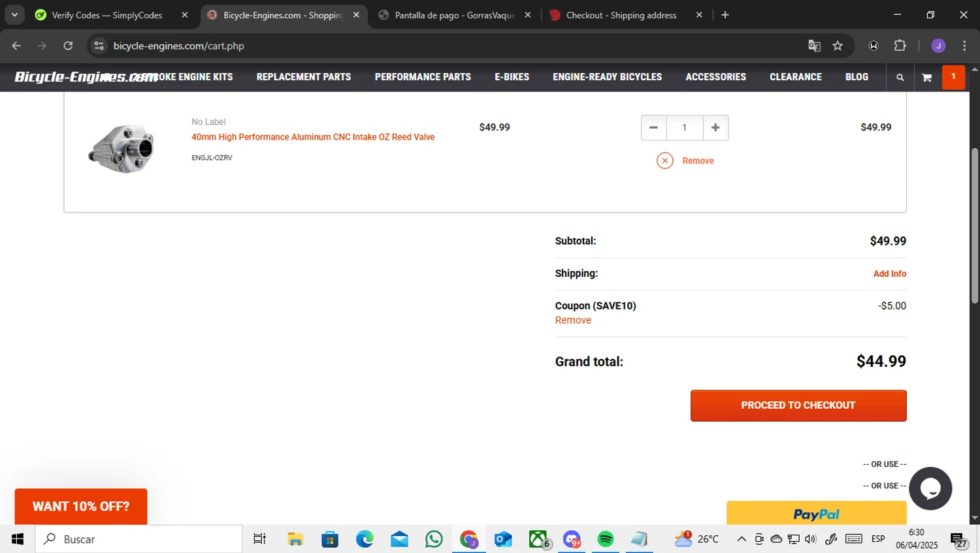The height and width of the screenshot is (553, 980).
Task: Click the orange cart count badge
Action: point(953,77)
